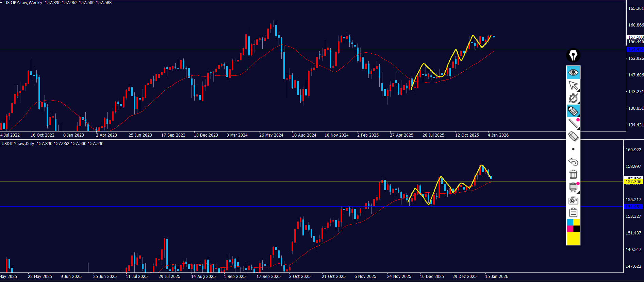Click the USDJPY.raw,Daily chart label
644x282 pixels.
18,144
